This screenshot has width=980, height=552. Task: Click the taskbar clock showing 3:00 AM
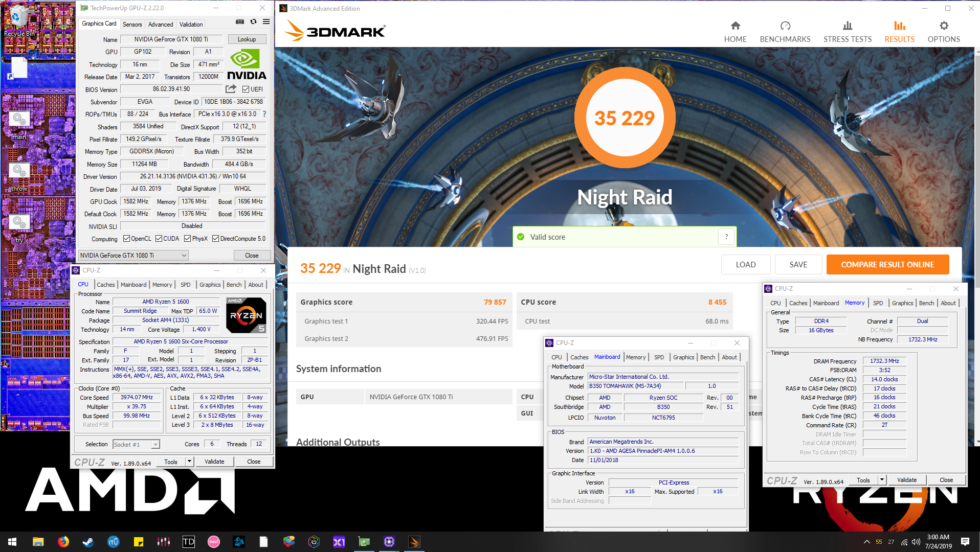coord(938,542)
